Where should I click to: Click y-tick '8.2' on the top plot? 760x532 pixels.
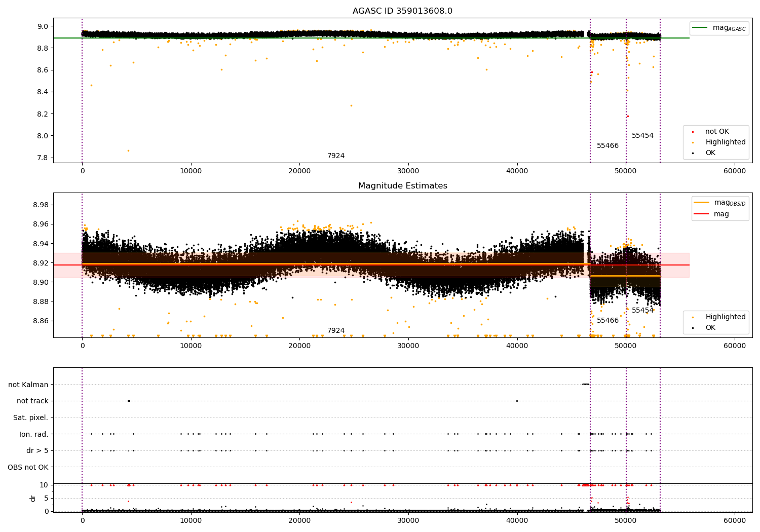[43, 114]
